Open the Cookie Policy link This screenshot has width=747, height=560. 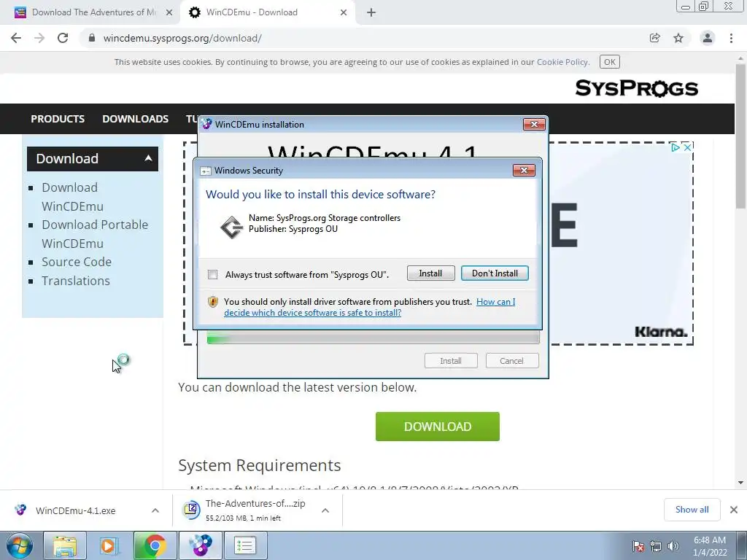(562, 62)
